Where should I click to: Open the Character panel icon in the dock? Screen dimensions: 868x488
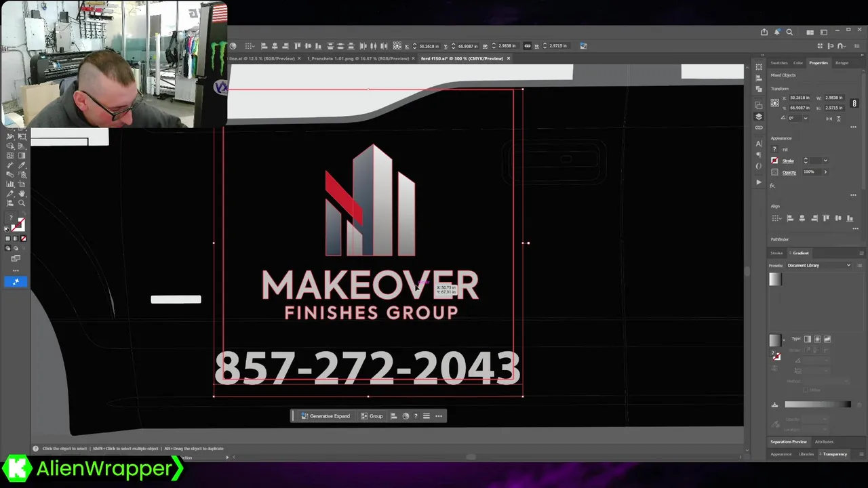pyautogui.click(x=759, y=144)
